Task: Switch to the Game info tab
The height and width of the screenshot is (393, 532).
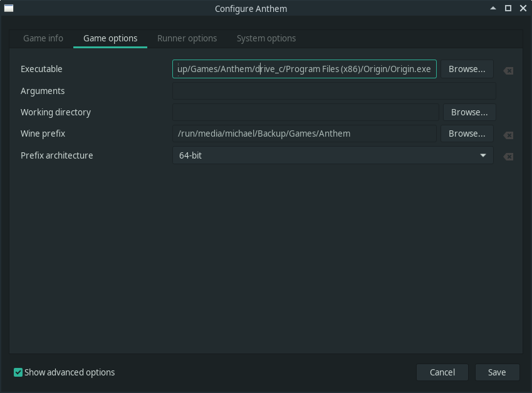Action: (x=43, y=38)
